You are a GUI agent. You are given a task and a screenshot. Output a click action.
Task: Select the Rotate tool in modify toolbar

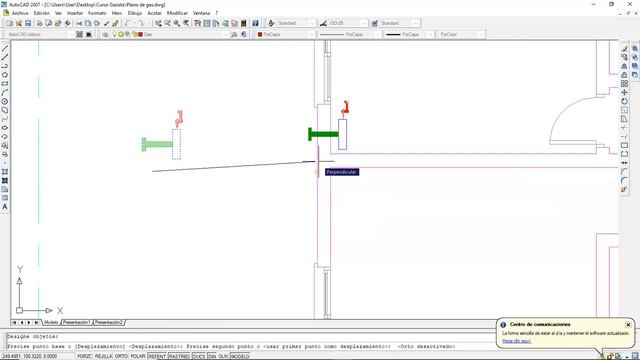(624, 101)
